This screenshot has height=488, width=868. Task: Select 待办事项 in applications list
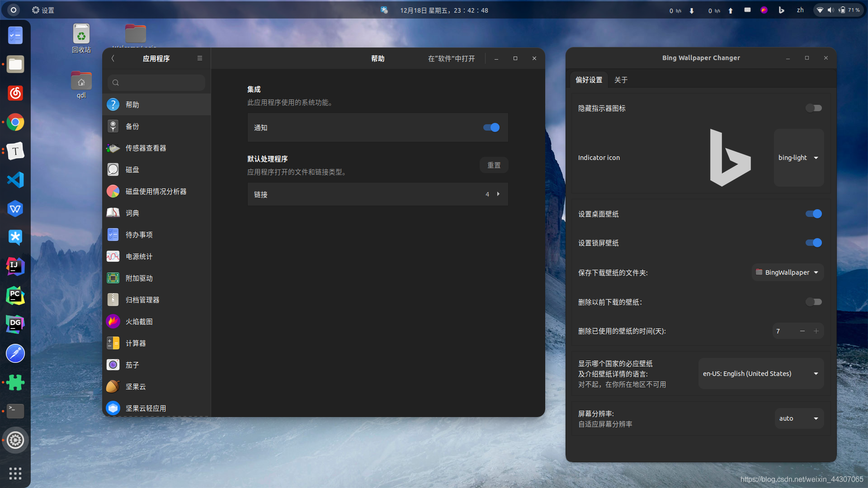tap(157, 235)
